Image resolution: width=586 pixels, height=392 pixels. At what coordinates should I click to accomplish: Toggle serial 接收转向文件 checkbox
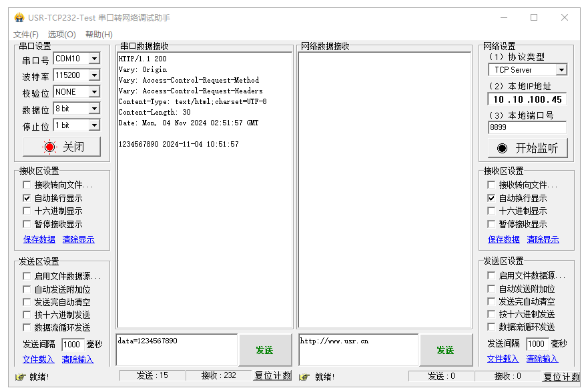tap(27, 185)
